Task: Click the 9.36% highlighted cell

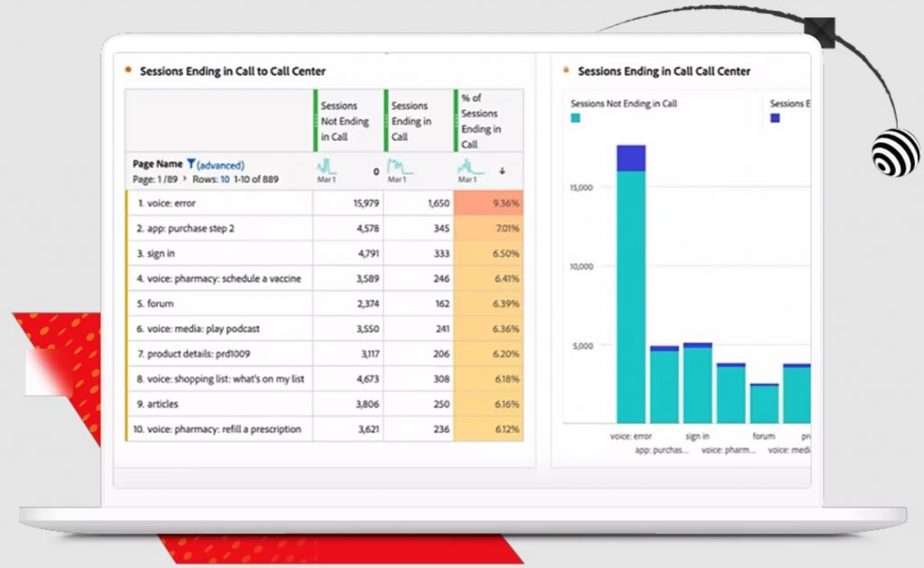Action: 488,204
